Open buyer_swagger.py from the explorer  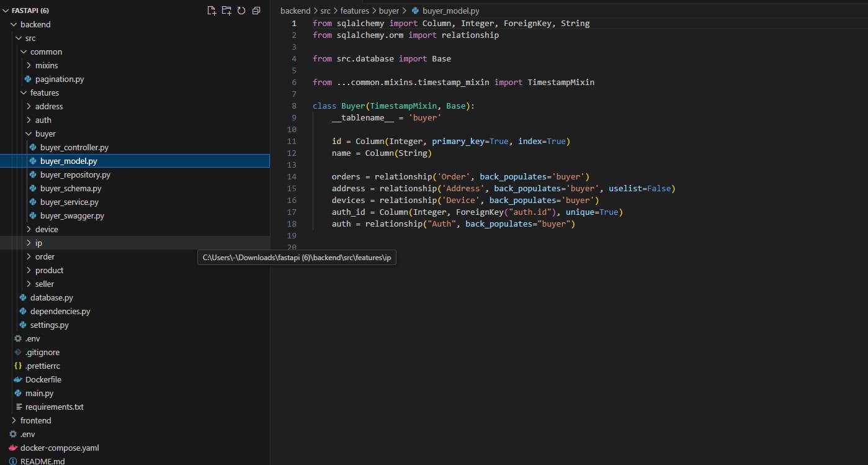(72, 215)
